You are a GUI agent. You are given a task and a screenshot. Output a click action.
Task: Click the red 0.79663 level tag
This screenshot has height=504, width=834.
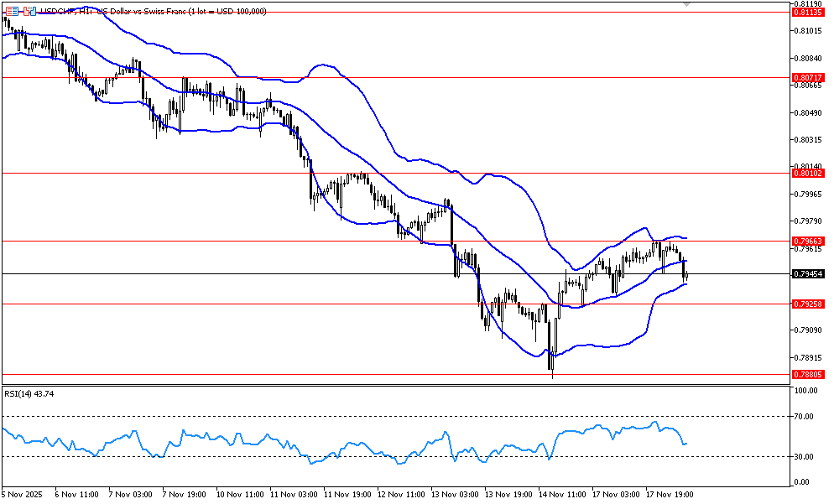(807, 241)
